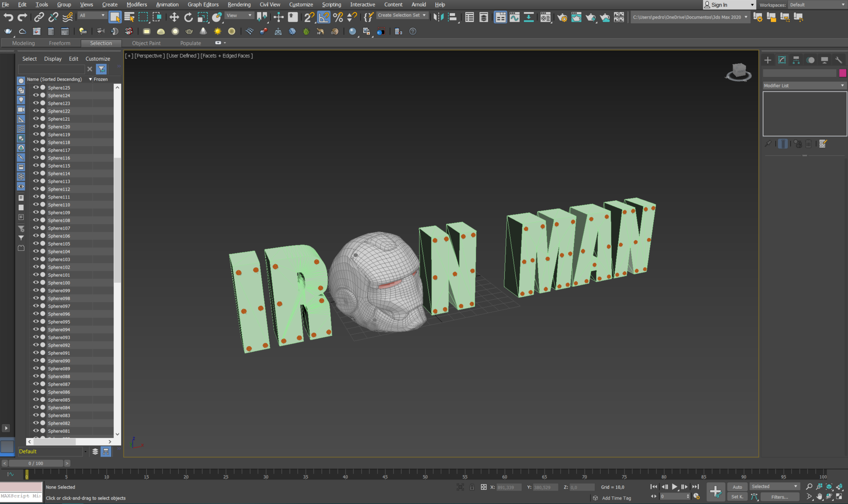Open the Display menu in Scene Explorer
This screenshot has height=504, width=848.
click(53, 59)
